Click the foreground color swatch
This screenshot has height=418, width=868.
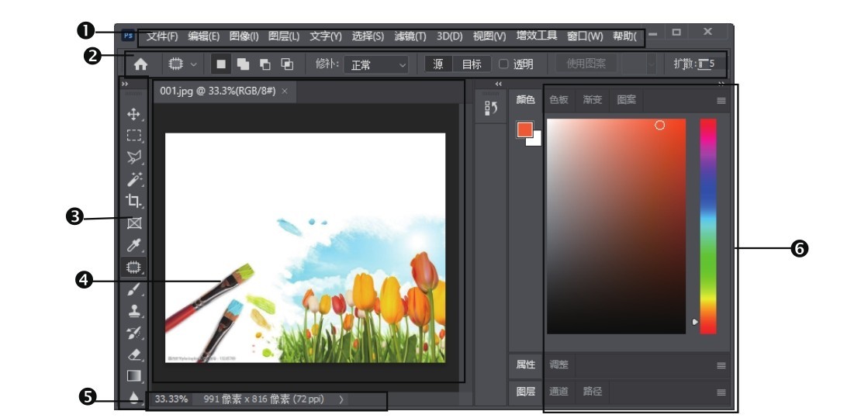[x=525, y=129]
